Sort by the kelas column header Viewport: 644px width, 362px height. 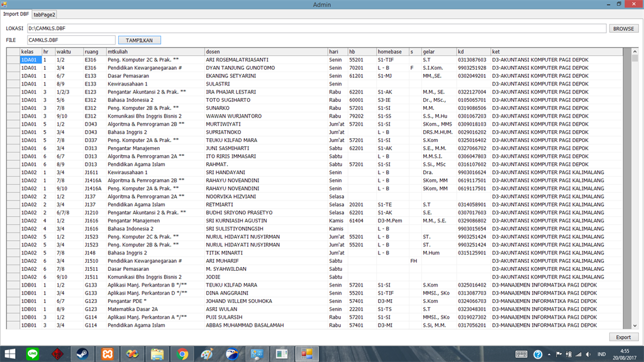tap(31, 52)
